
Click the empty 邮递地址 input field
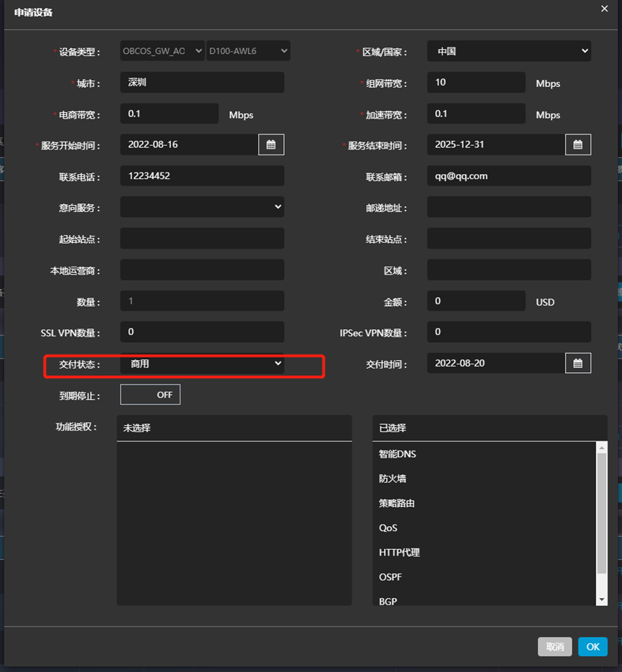tap(508, 207)
